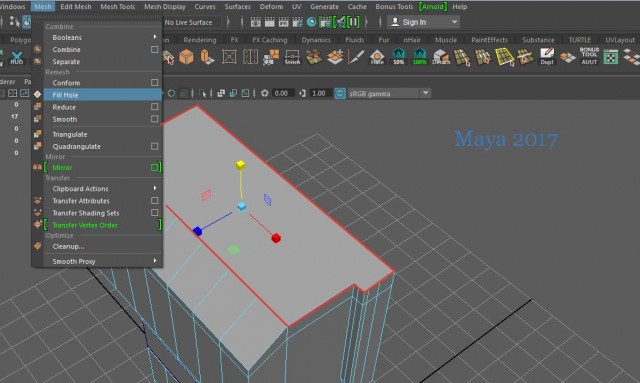Viewport: 640px width, 383px height.
Task: Click the exposure value field 0.00
Action: (282, 94)
